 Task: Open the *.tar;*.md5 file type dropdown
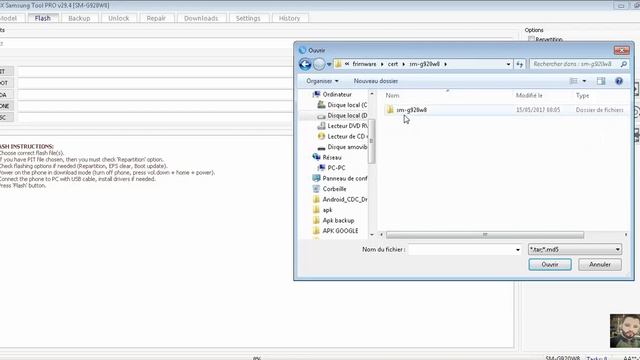coord(575,249)
